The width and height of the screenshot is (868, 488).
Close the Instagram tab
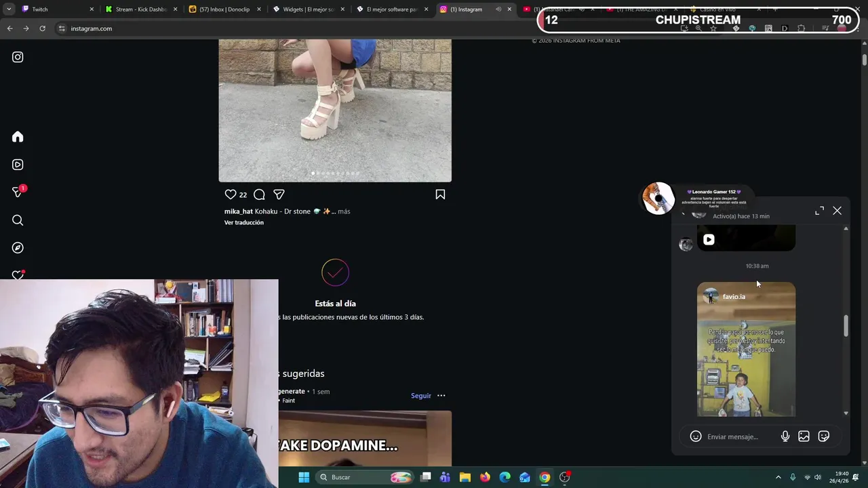point(509,9)
